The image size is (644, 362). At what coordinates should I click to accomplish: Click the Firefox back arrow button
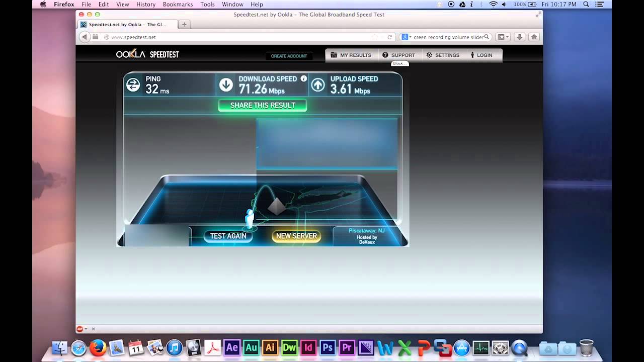(84, 37)
